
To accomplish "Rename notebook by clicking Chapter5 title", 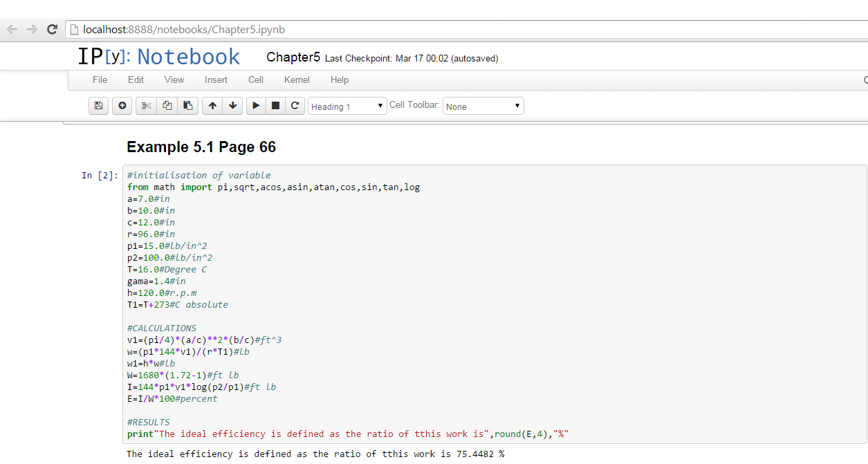I will pos(293,57).
